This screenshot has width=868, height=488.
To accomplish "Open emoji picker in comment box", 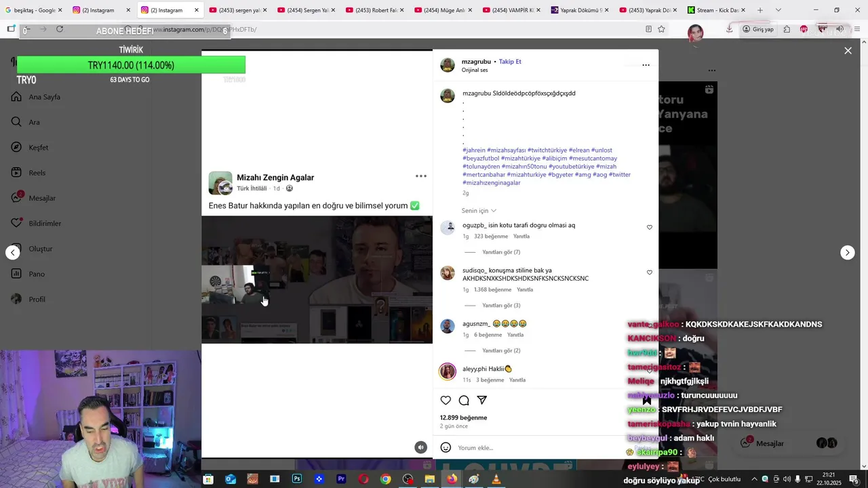I will click(x=446, y=447).
